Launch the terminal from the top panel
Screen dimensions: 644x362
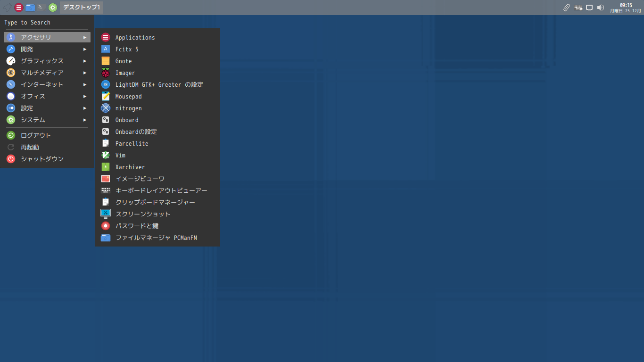(41, 7)
